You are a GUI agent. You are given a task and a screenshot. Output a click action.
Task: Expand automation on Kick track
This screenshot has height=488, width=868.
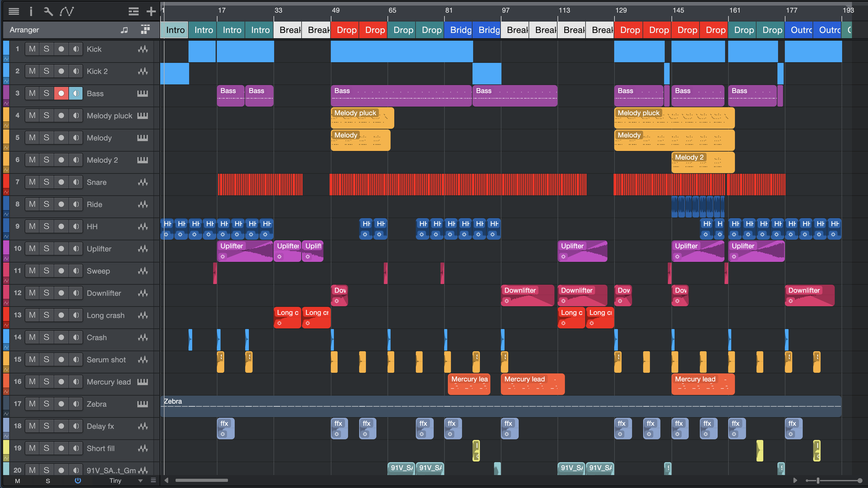tap(6, 59)
